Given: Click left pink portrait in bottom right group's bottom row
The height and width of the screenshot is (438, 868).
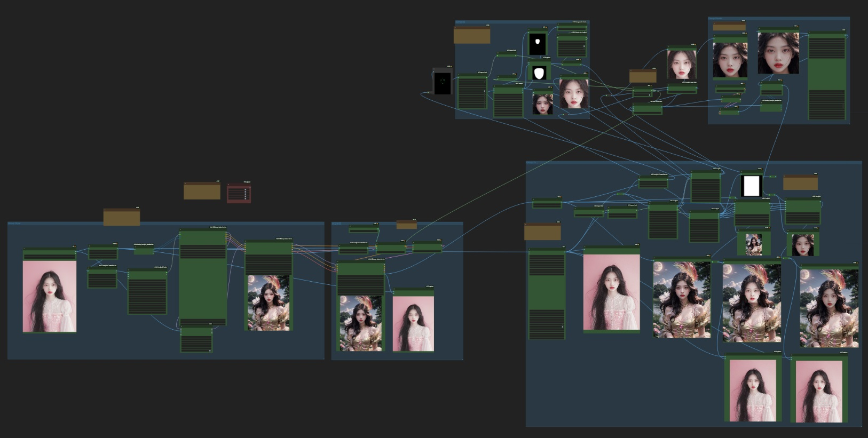Looking at the screenshot, I should click(x=753, y=391).
